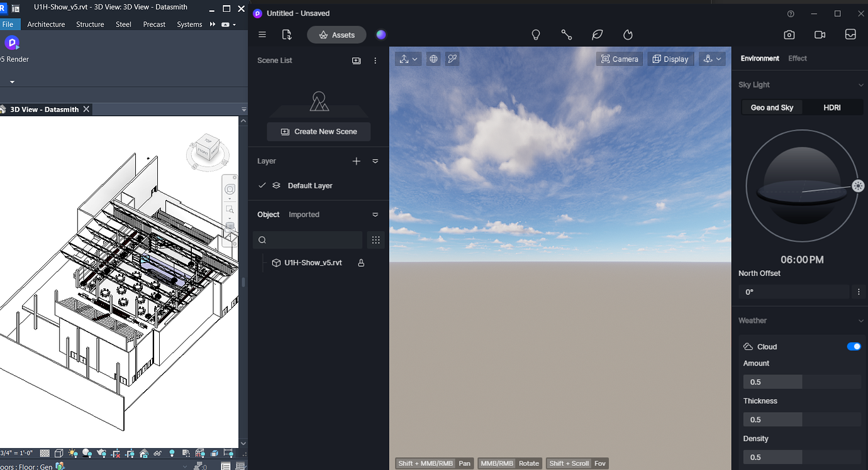Screen dimensions: 868x470
Task: Select the material picker tool
Action: pyautogui.click(x=566, y=35)
